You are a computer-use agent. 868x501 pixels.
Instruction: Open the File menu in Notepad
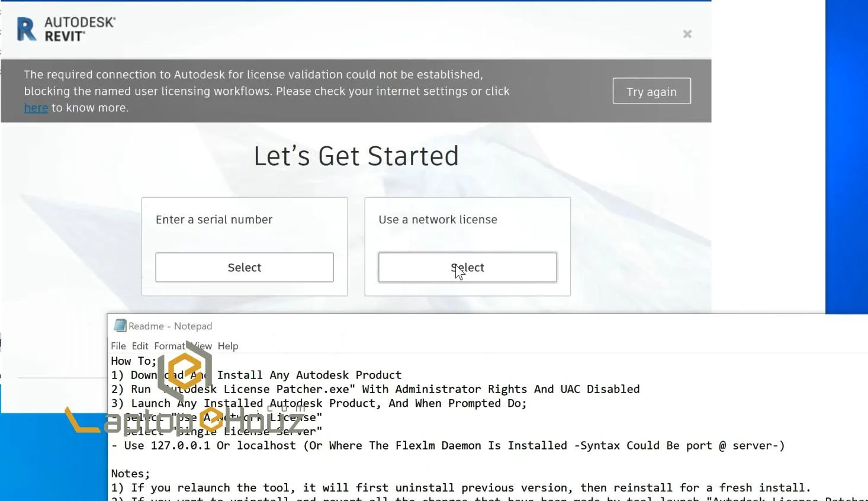(118, 346)
